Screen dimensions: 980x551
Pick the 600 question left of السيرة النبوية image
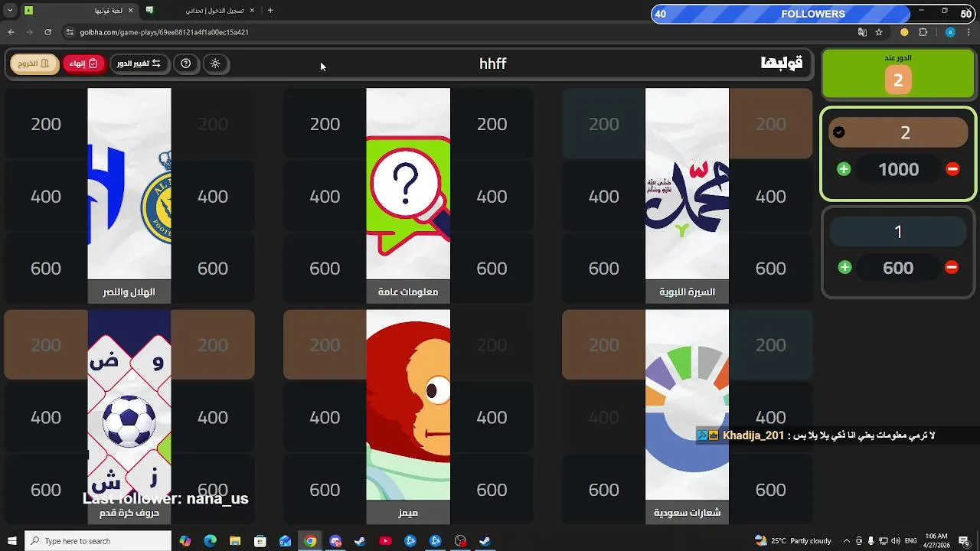tap(603, 269)
